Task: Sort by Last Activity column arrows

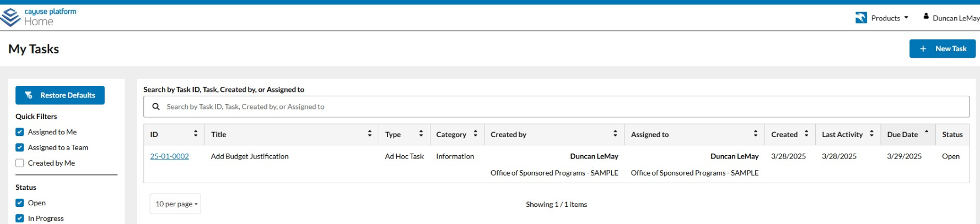Action: pyautogui.click(x=871, y=134)
